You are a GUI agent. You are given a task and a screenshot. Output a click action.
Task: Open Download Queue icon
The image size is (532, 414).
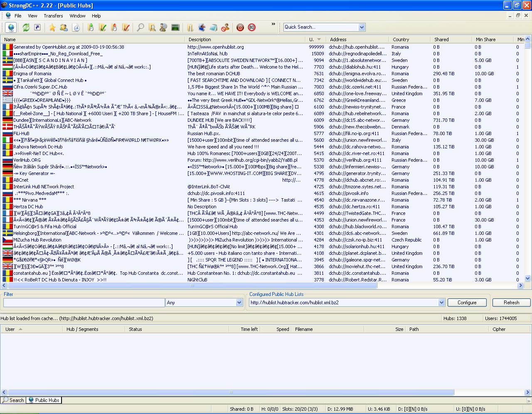[91, 27]
